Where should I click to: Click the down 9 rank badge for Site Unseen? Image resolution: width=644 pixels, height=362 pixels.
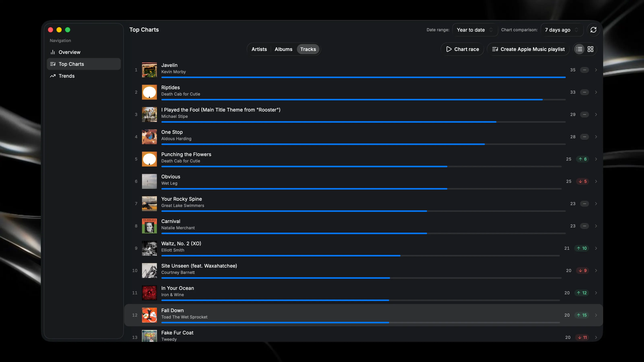[582, 270]
